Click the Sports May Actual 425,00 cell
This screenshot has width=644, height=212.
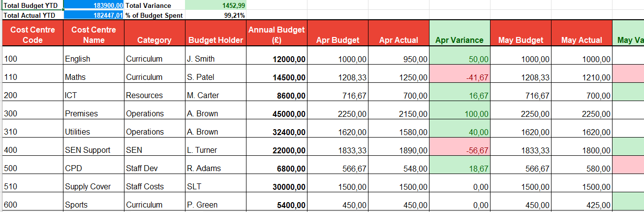point(582,205)
